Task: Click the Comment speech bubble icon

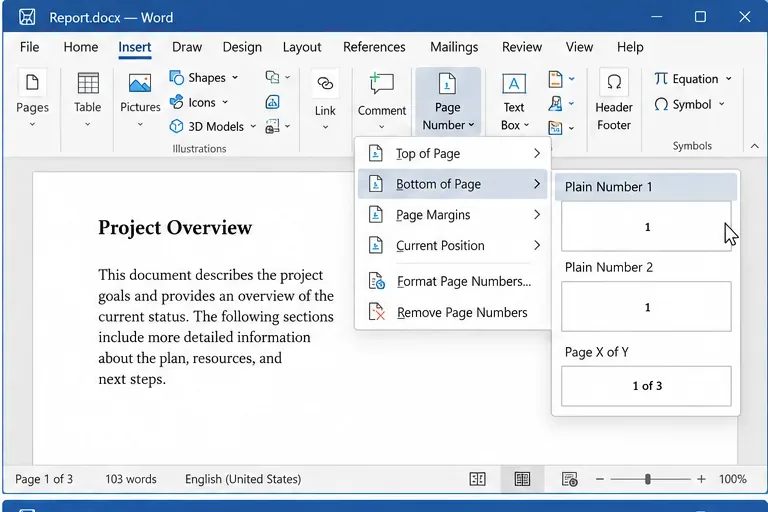Action: tap(382, 83)
